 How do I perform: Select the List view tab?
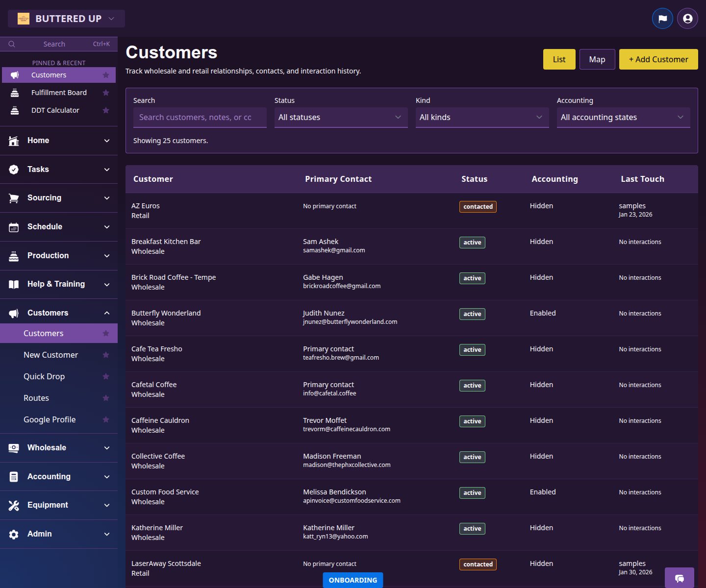(559, 59)
